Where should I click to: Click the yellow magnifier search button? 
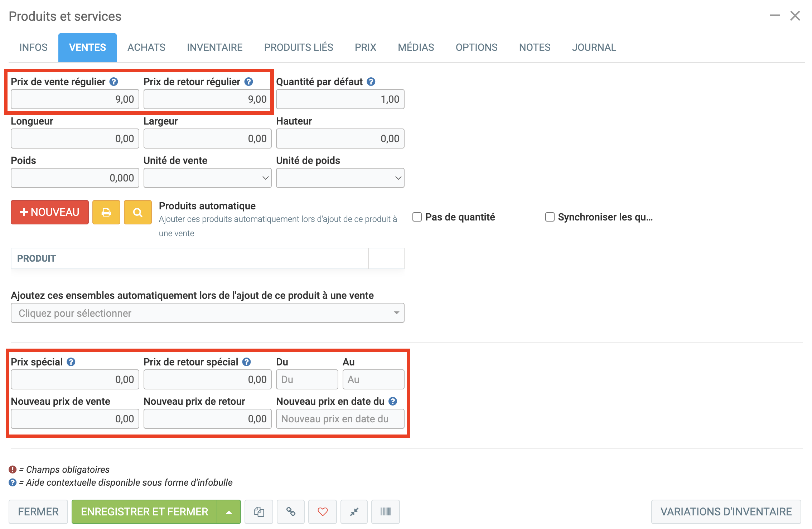coord(137,212)
